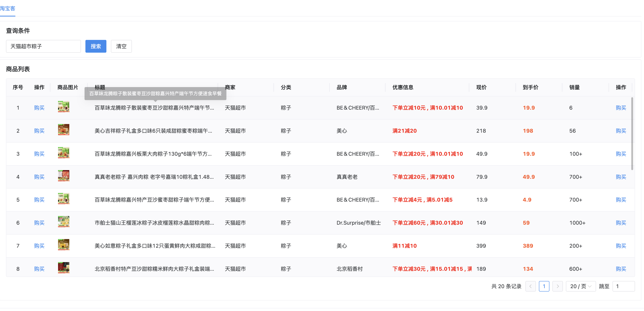The image size is (644, 311).
Task: Click 购买 for the 北京稻香村 product
Action: [39, 269]
